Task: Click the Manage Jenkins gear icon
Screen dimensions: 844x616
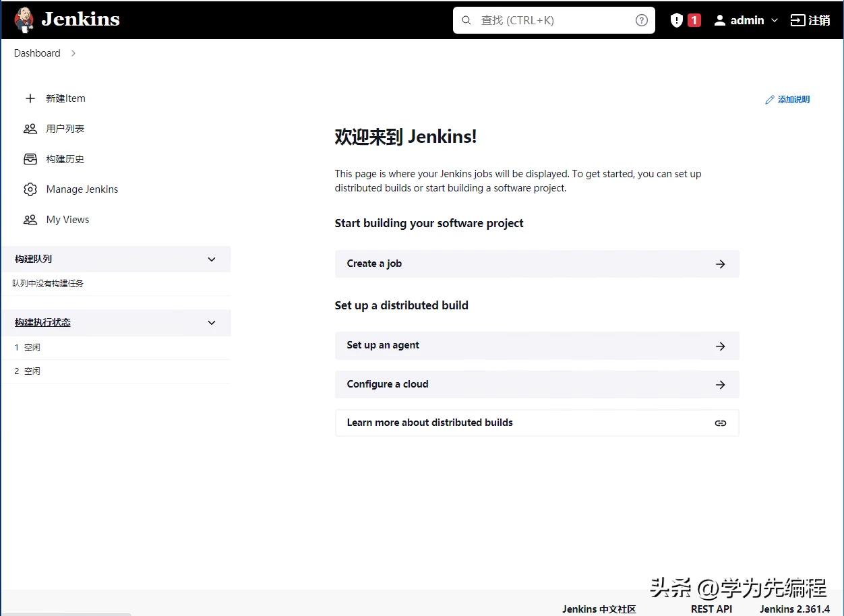Action: 30,189
